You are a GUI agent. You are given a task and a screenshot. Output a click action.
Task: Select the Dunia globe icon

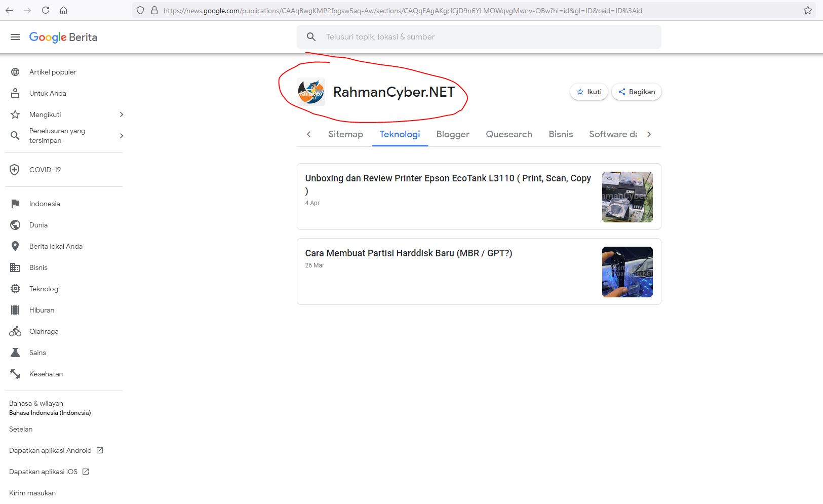coord(15,225)
